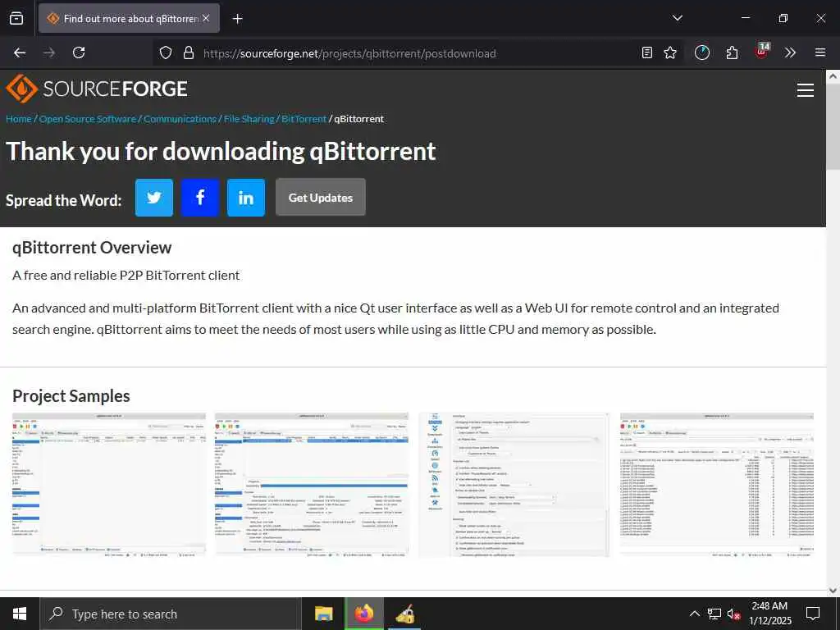Viewport: 840px width, 630px height.
Task: Open the tracking protection shield icon
Action: tap(166, 53)
